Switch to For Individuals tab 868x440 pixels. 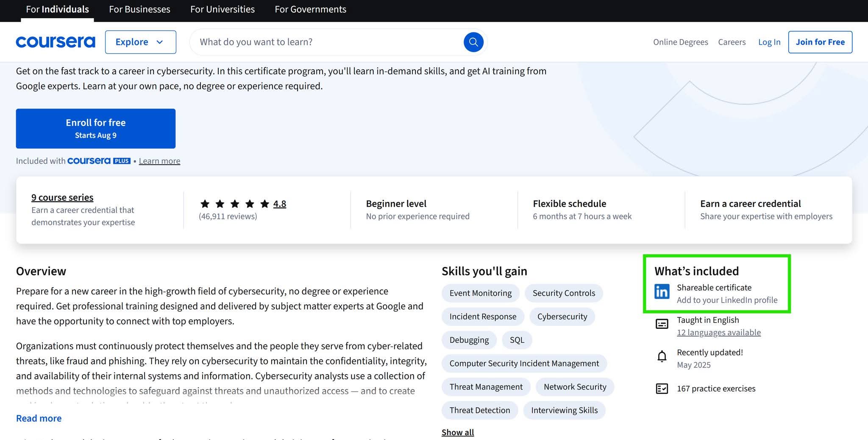pos(57,9)
